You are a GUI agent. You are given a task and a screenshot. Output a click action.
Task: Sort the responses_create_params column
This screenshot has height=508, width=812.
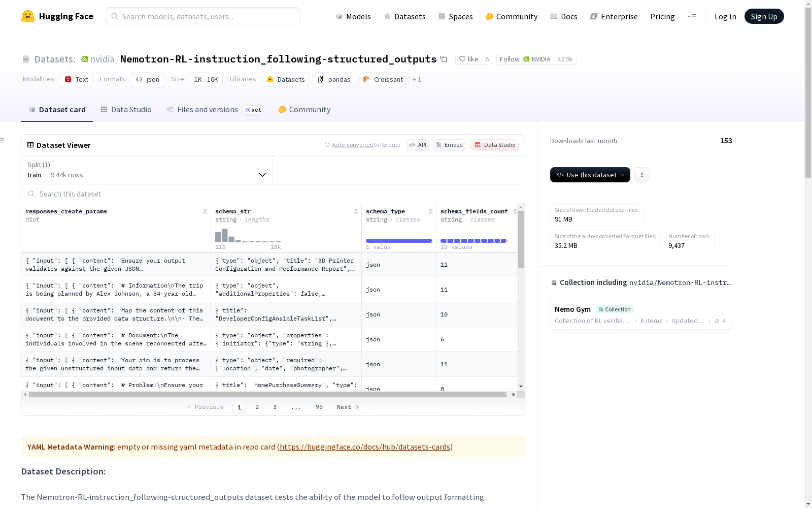tap(205, 211)
